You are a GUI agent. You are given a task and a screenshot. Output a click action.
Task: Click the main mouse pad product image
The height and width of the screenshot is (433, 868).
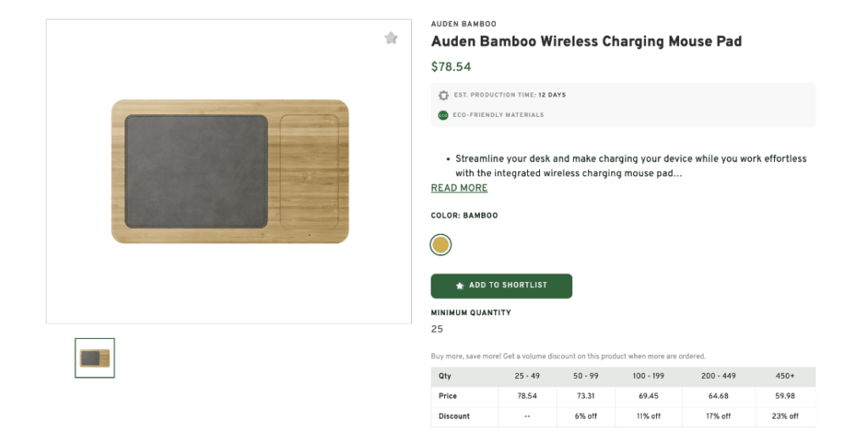(x=230, y=171)
